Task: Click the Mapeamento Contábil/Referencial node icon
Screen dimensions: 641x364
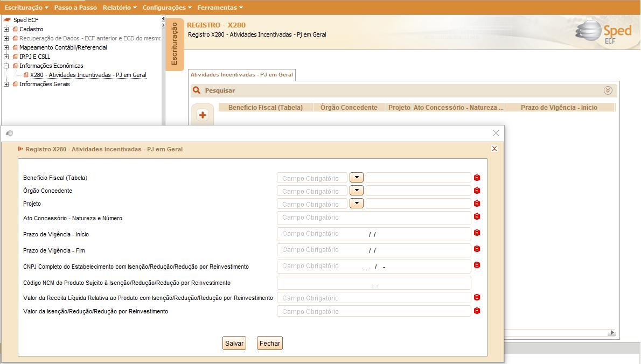Action: point(15,47)
